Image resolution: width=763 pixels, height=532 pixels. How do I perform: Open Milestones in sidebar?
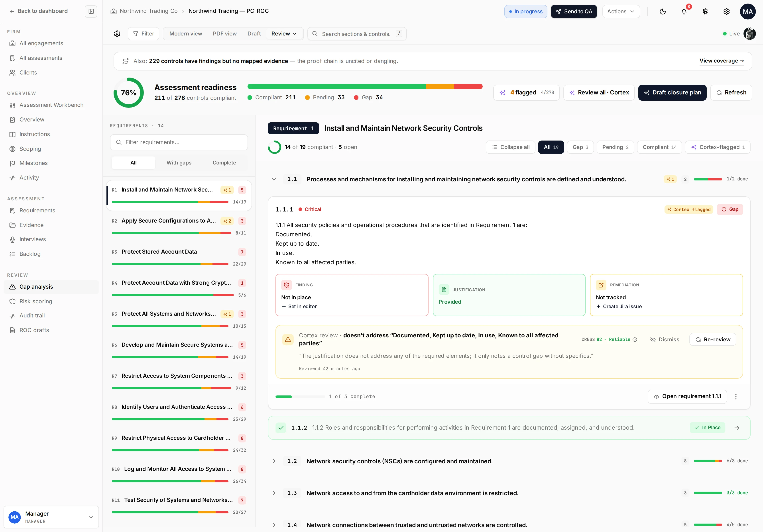coord(51,163)
